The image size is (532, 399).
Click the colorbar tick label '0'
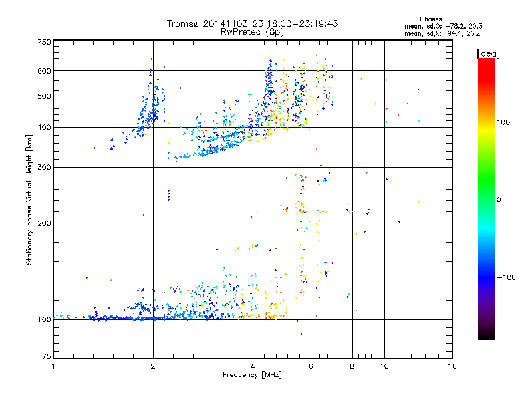tap(499, 200)
